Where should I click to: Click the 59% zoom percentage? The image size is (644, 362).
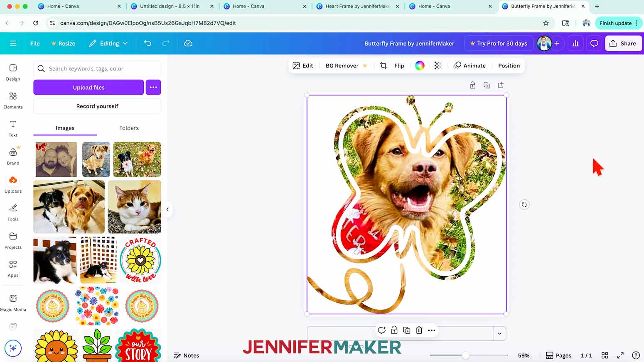coord(524,355)
